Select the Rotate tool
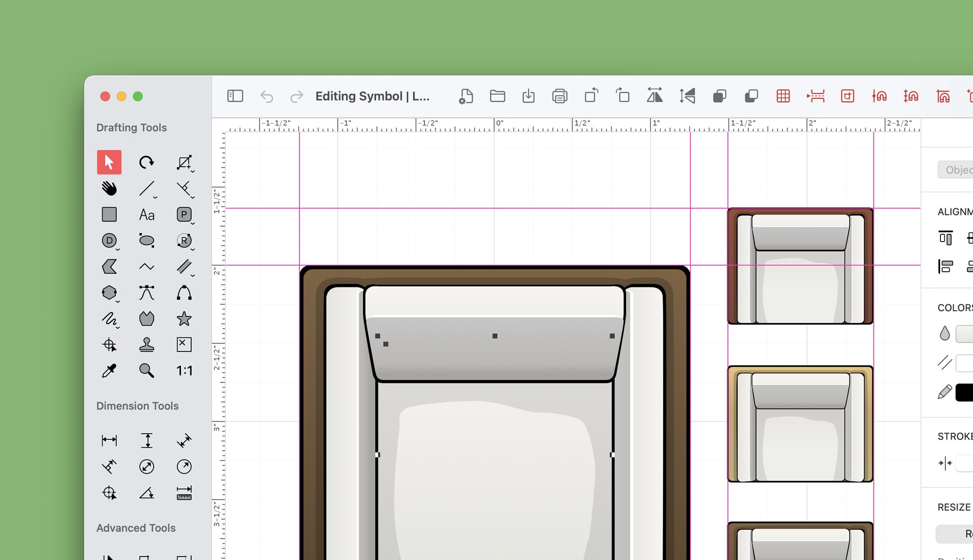Screen dimensions: 973x560 146,162
